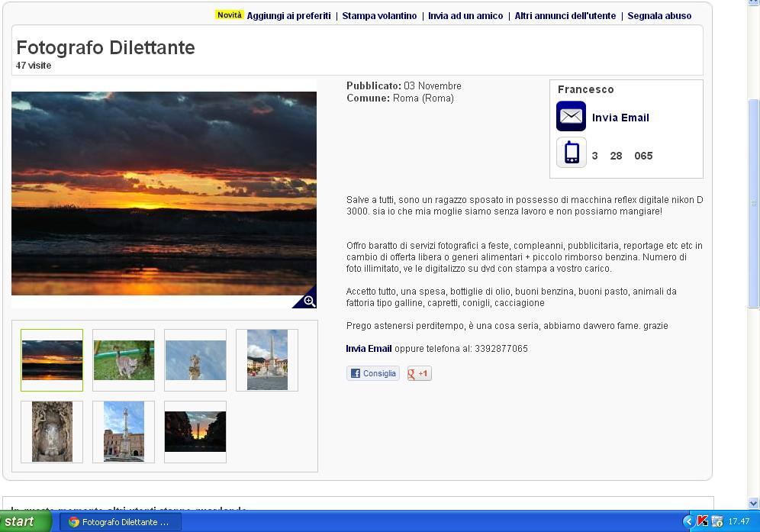
Task: Click Kaspersky tray icon
Action: tap(702, 521)
